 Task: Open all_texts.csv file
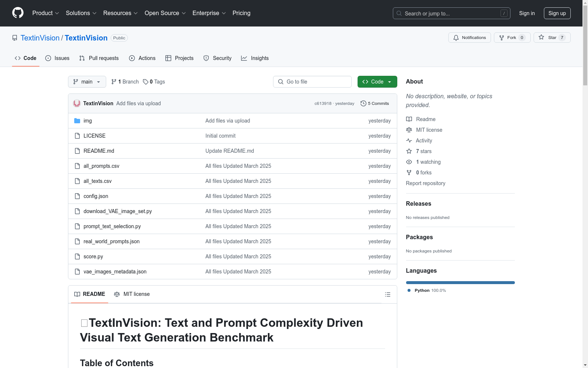coord(97,181)
